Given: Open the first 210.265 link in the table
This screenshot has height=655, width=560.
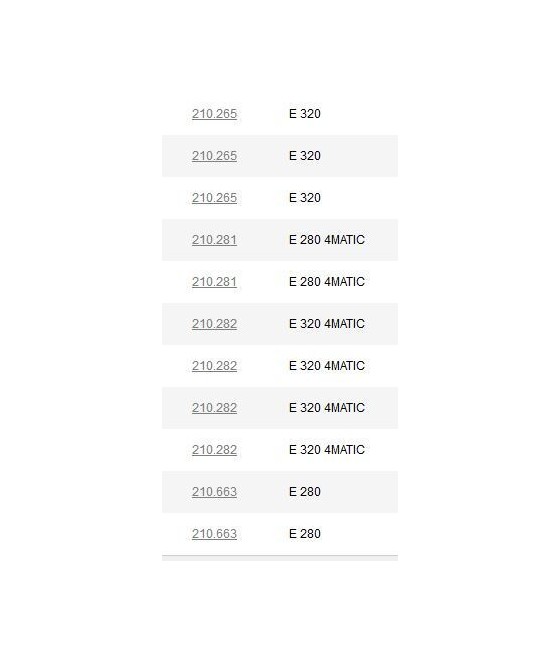Looking at the screenshot, I should 214,114.
